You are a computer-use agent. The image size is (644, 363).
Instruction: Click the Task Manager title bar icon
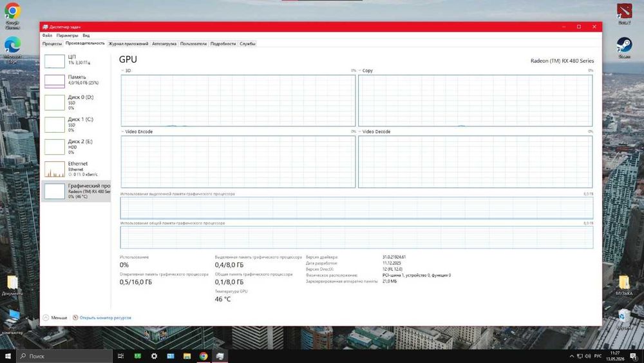pos(45,26)
